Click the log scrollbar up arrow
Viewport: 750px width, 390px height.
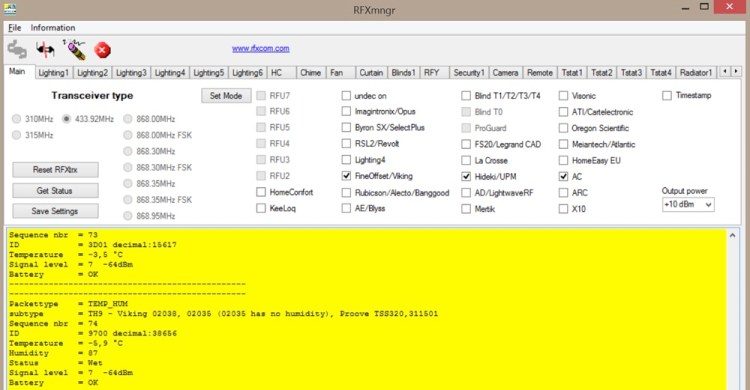tap(732, 235)
